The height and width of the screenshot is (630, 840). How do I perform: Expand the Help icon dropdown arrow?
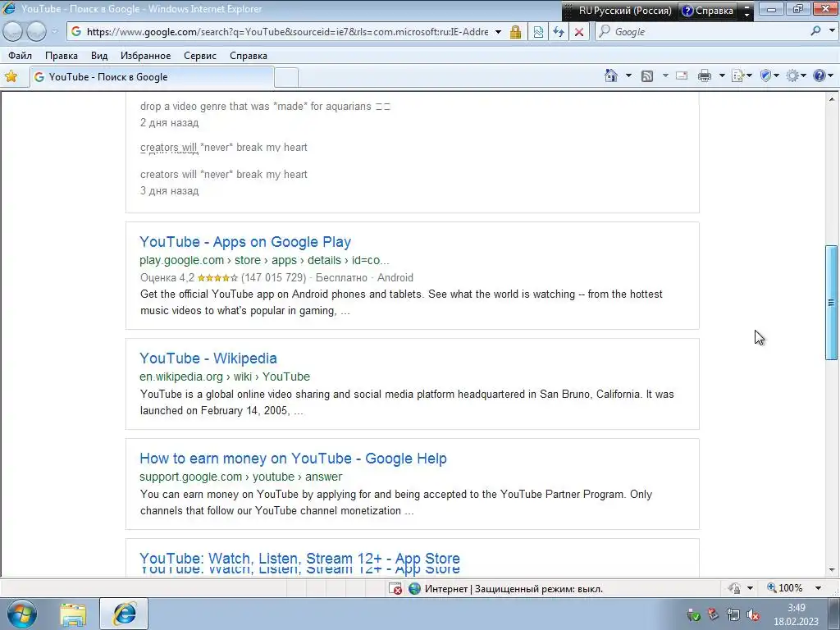(831, 76)
